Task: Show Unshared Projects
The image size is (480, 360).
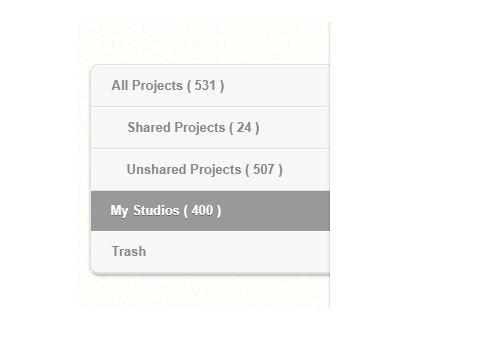Action: pyautogui.click(x=210, y=170)
